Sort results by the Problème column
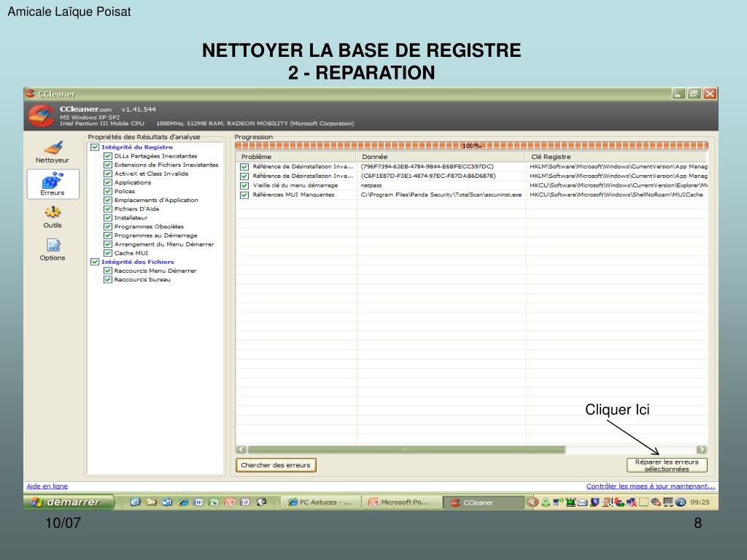 pos(296,157)
